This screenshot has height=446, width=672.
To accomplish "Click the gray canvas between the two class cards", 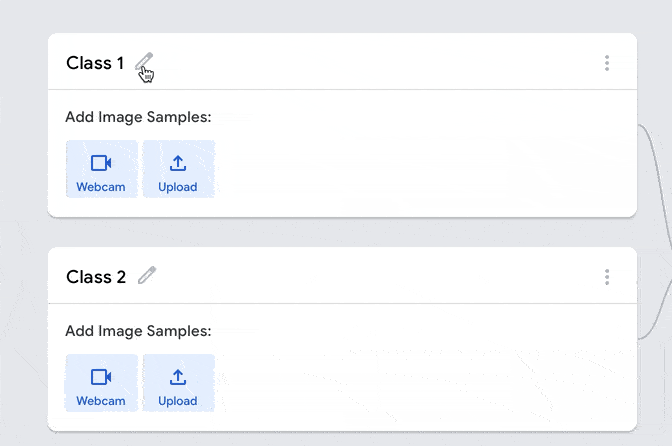I will (342, 232).
